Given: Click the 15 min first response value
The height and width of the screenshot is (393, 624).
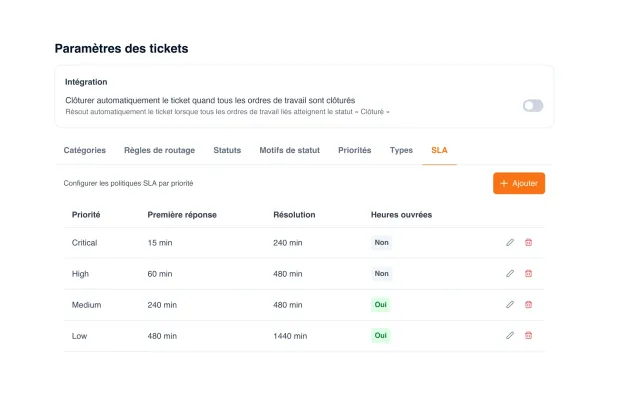Looking at the screenshot, I should 160,243.
